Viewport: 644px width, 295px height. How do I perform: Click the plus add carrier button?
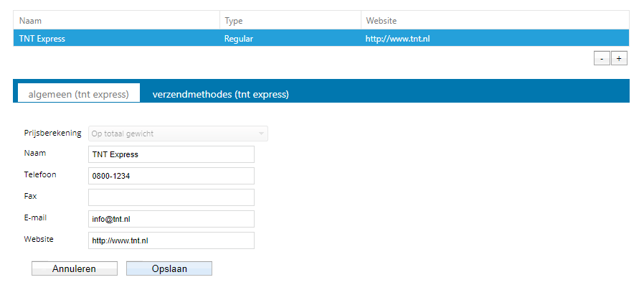[x=619, y=59]
